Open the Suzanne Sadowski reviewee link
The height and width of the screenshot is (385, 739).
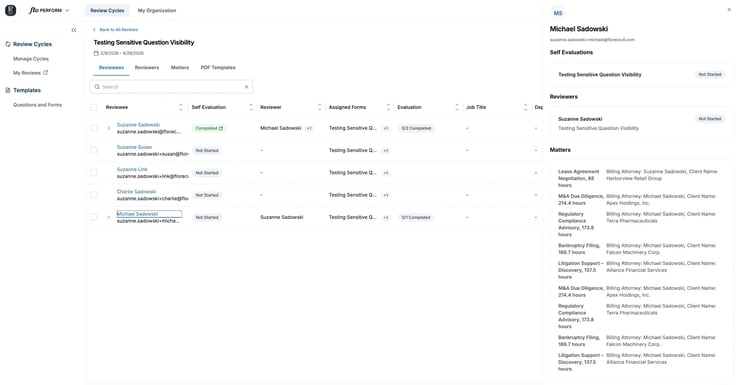pyautogui.click(x=138, y=125)
